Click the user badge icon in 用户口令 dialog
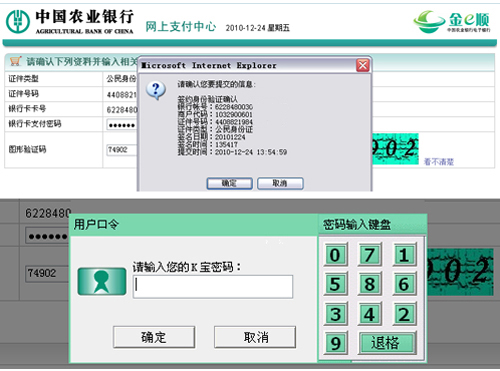The height and width of the screenshot is (371, 500). click(102, 281)
